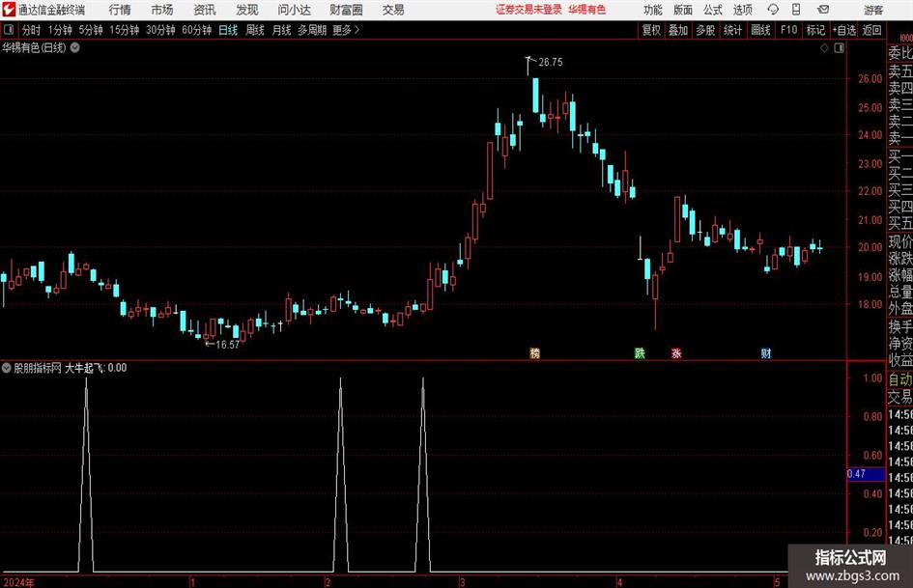Open the 版面 menu

682,10
